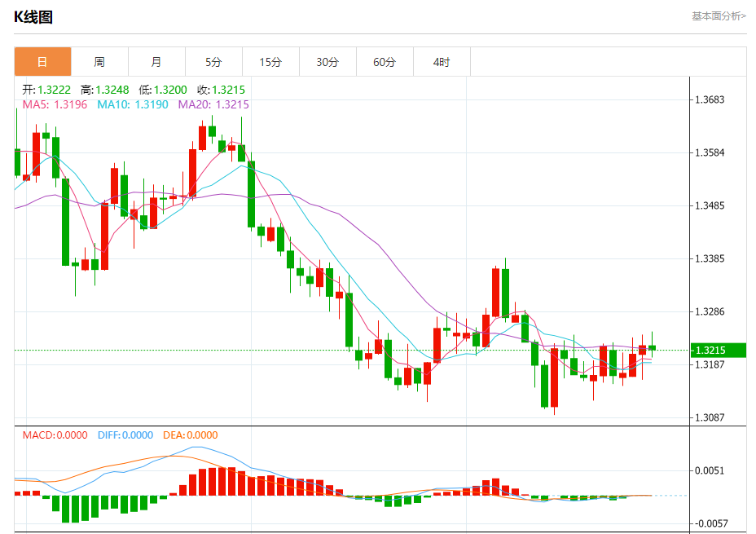Click the DIFF:0.0000 indicator label
This screenshot has height=534, width=756.
[x=125, y=435]
